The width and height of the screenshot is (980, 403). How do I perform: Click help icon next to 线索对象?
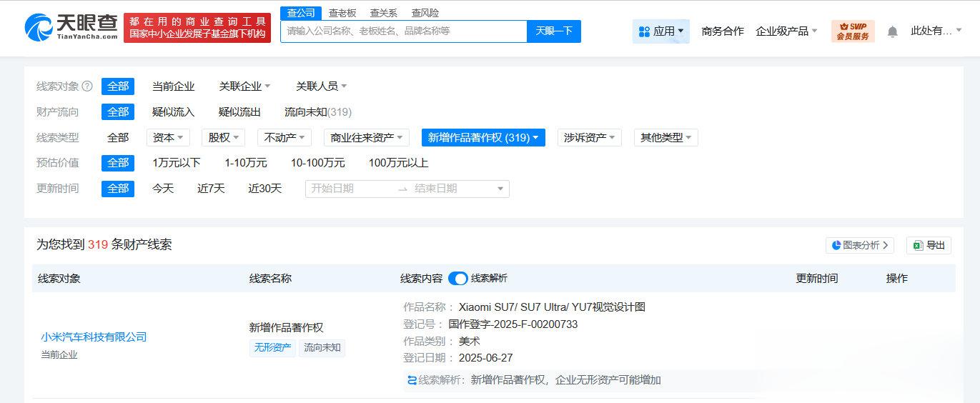87,86
